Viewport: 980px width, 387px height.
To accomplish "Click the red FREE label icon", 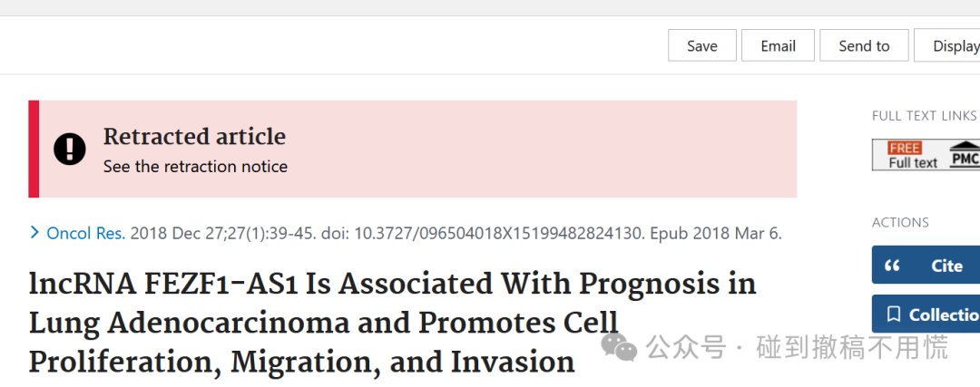I will [x=905, y=148].
